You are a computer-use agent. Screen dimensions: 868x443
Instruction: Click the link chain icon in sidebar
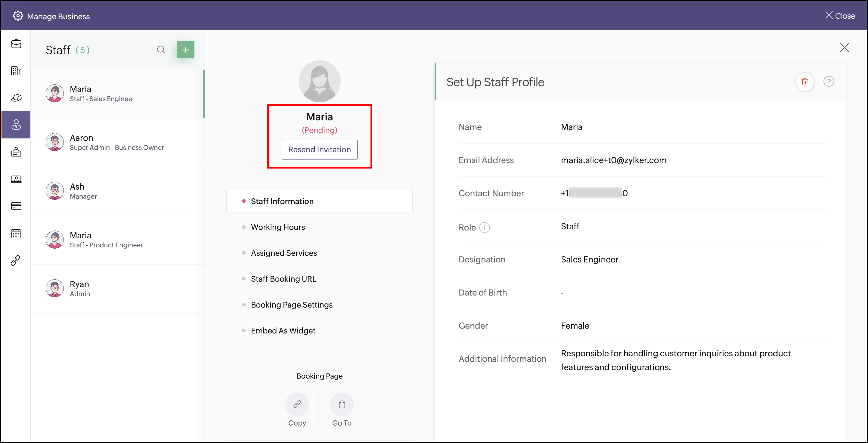point(16,260)
